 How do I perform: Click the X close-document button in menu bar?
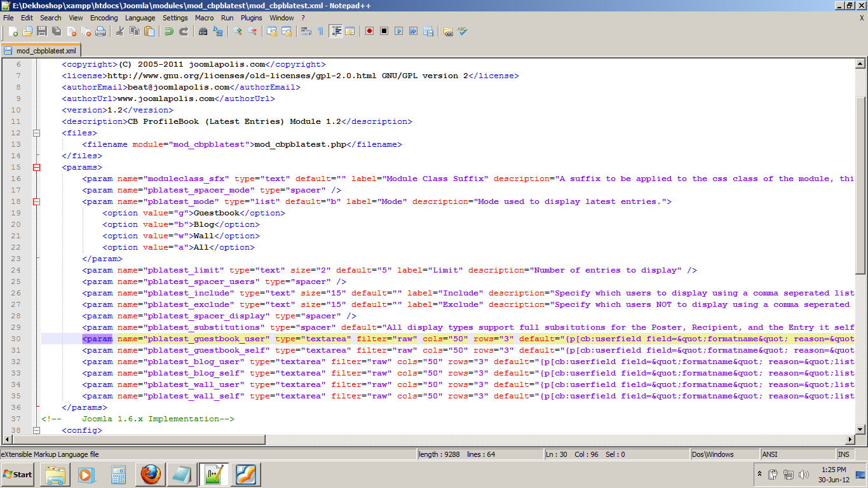click(x=862, y=18)
